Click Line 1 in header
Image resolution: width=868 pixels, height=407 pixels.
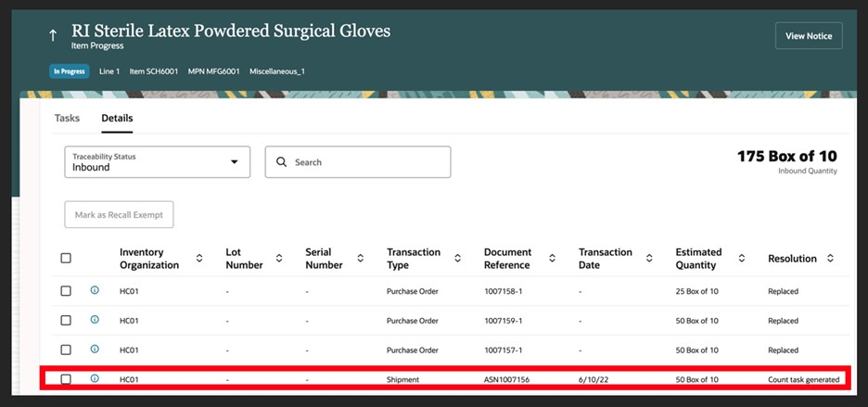click(109, 71)
